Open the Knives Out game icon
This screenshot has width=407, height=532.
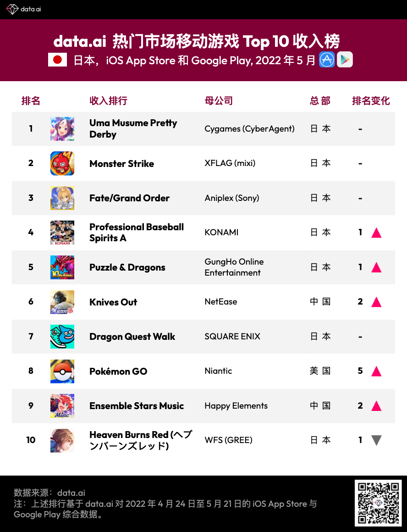point(62,302)
